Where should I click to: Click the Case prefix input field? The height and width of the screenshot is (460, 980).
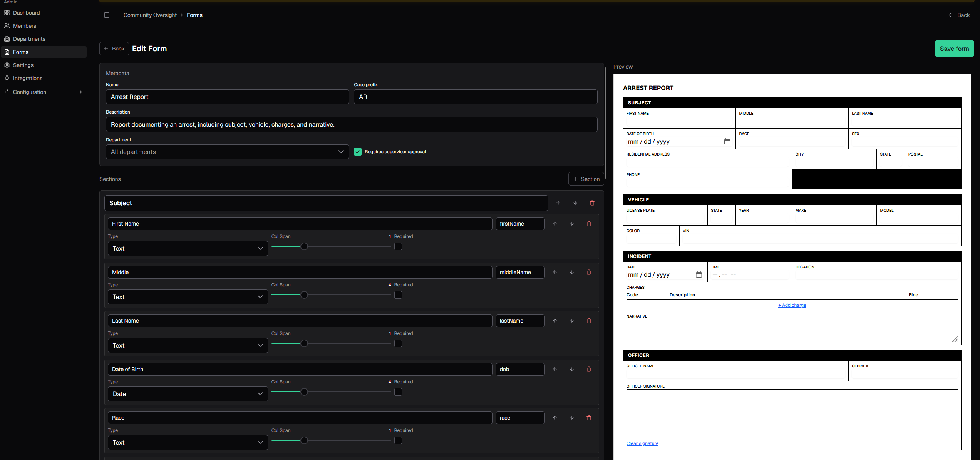(x=476, y=97)
